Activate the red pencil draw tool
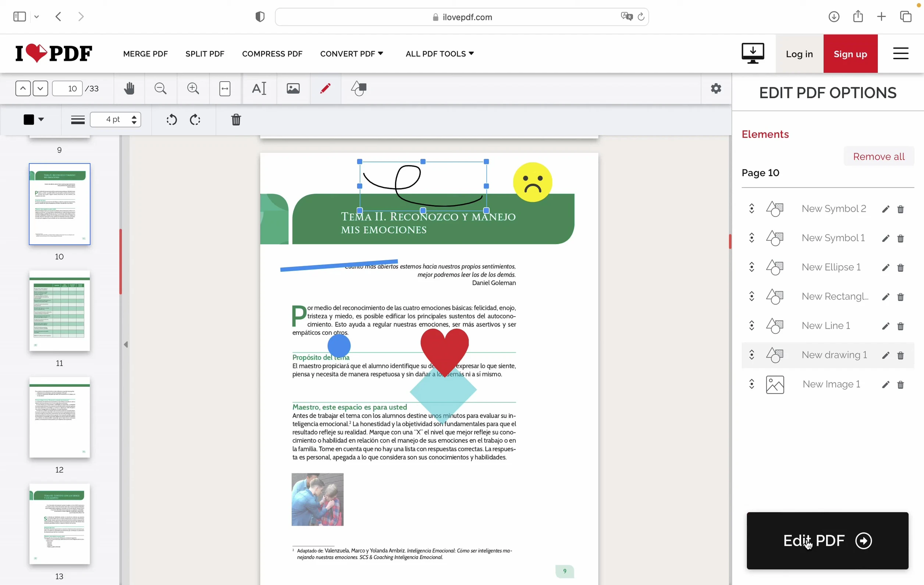 [x=325, y=89]
